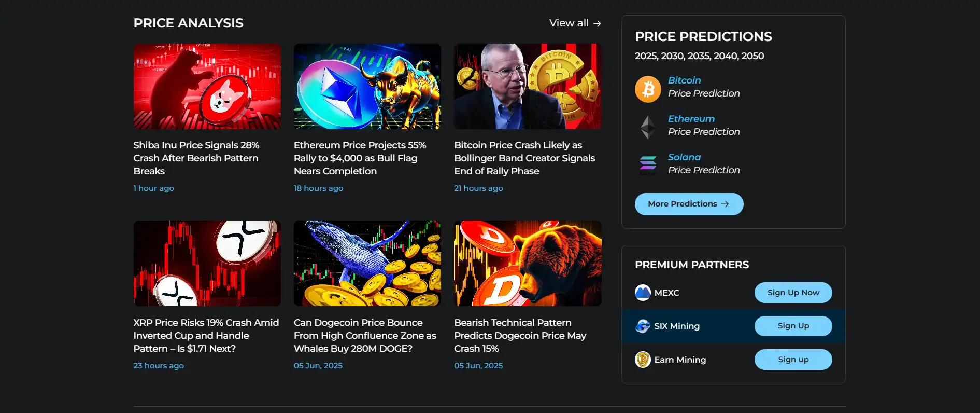
Task: Open the Dogecoin whale thumbnail image
Action: [367, 263]
